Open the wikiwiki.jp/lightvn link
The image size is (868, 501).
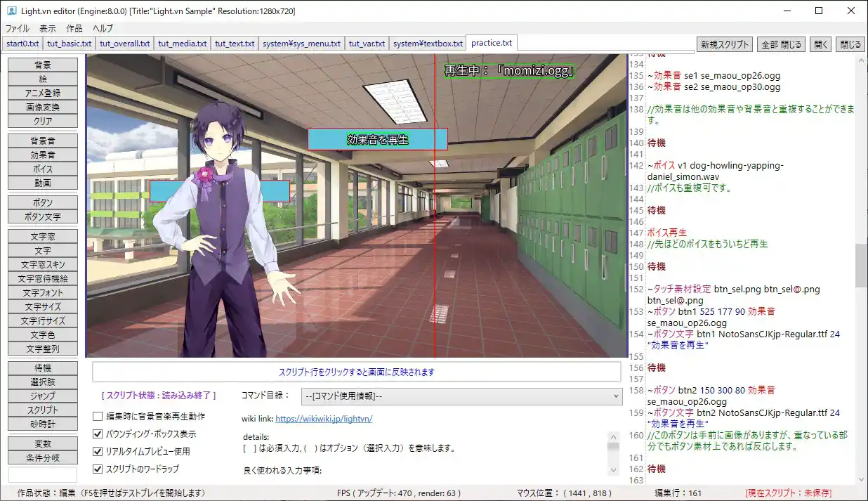pyautogui.click(x=323, y=419)
